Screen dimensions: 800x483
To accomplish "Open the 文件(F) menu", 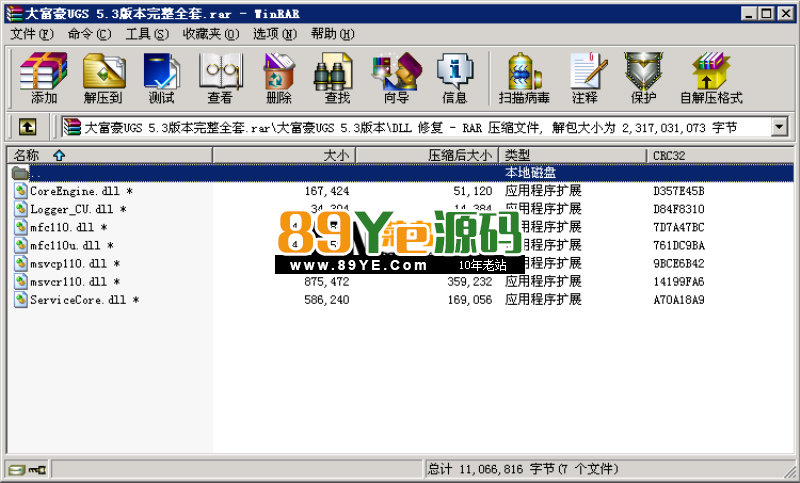I will coord(32,34).
